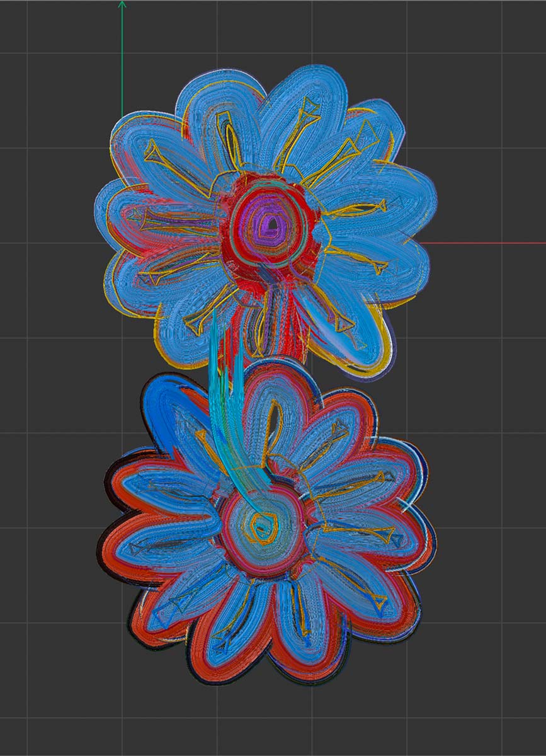Screen dimensions: 546x756
Task: Click the grid line below the bottom flower
Action: pos(264,718)
